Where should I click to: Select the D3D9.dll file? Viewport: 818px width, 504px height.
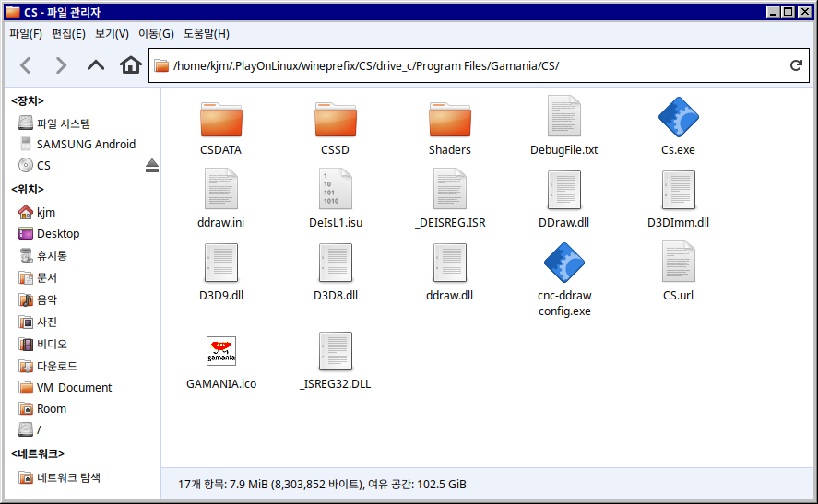(221, 273)
